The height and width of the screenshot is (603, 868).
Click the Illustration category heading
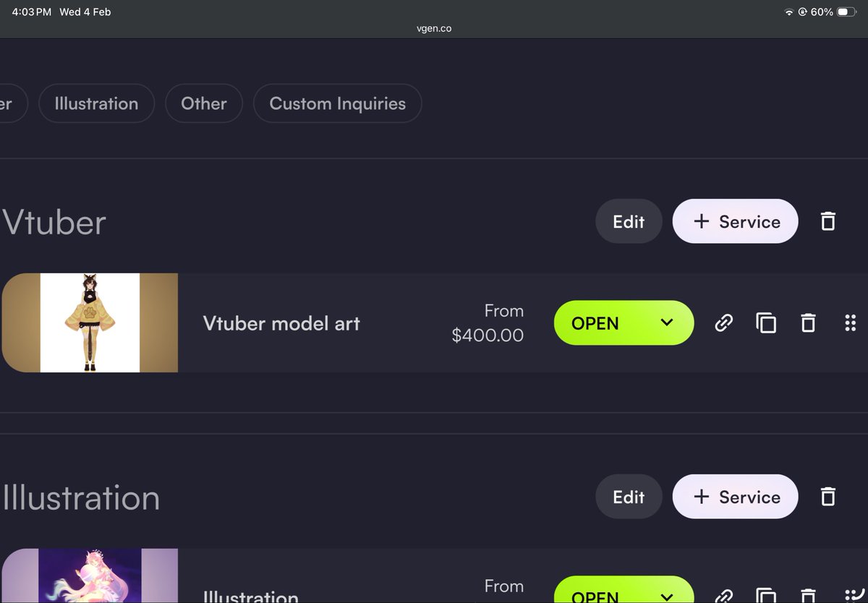click(81, 497)
